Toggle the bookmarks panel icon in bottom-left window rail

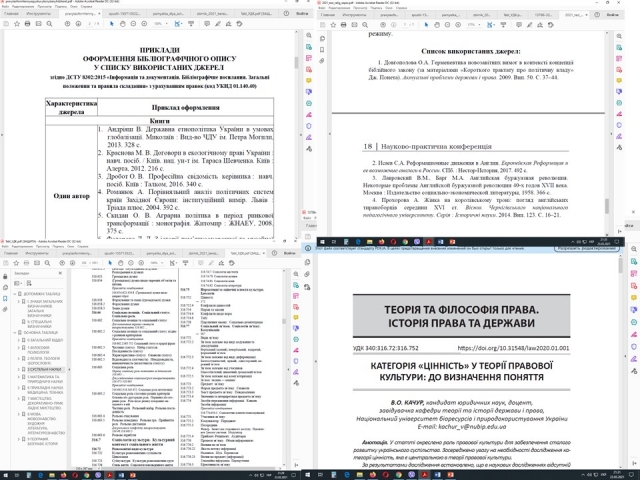pos(5,299)
